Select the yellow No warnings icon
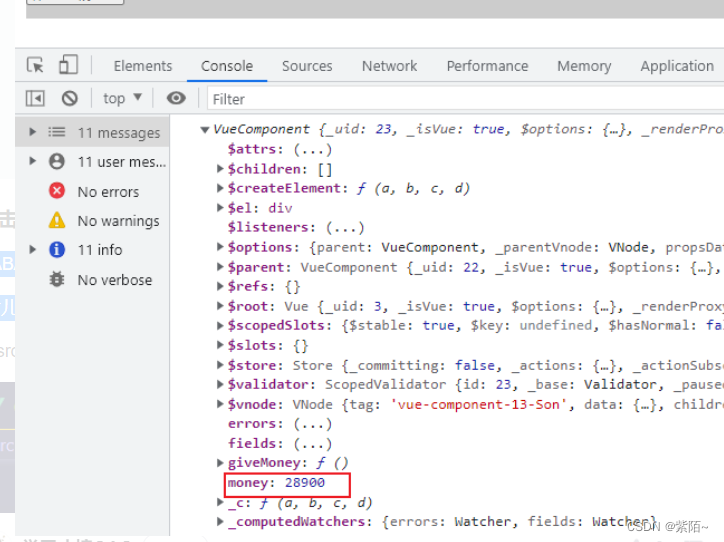This screenshot has height=542, width=724. (57, 220)
